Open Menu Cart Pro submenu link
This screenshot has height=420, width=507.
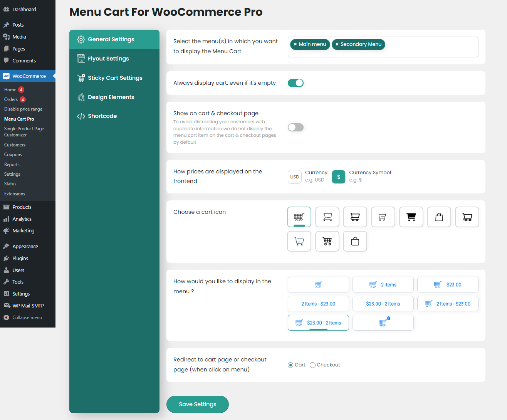(x=19, y=119)
